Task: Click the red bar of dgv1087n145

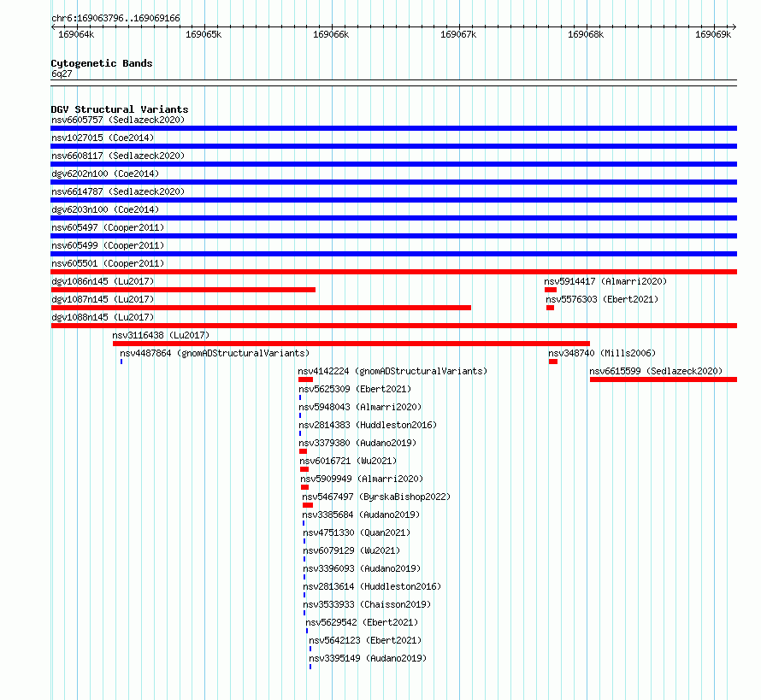Action: (261, 308)
